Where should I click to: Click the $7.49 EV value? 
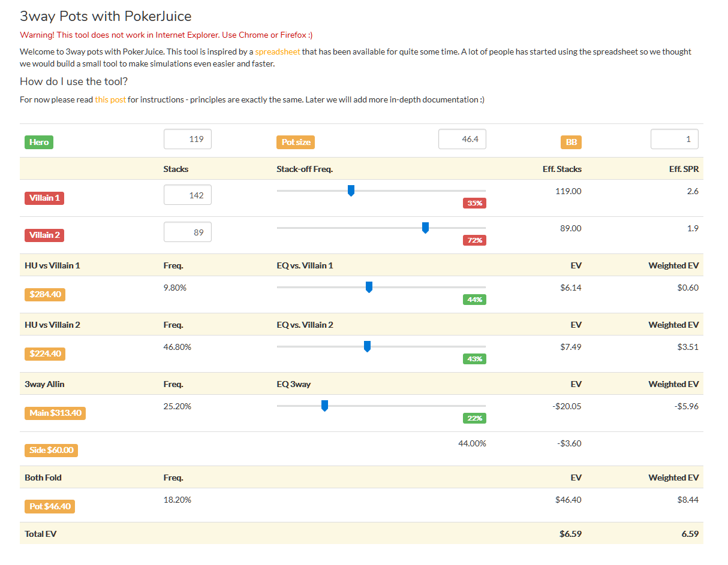pyautogui.click(x=571, y=347)
